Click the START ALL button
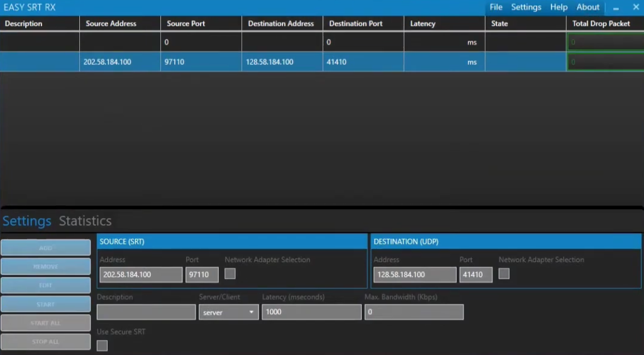 (45, 323)
